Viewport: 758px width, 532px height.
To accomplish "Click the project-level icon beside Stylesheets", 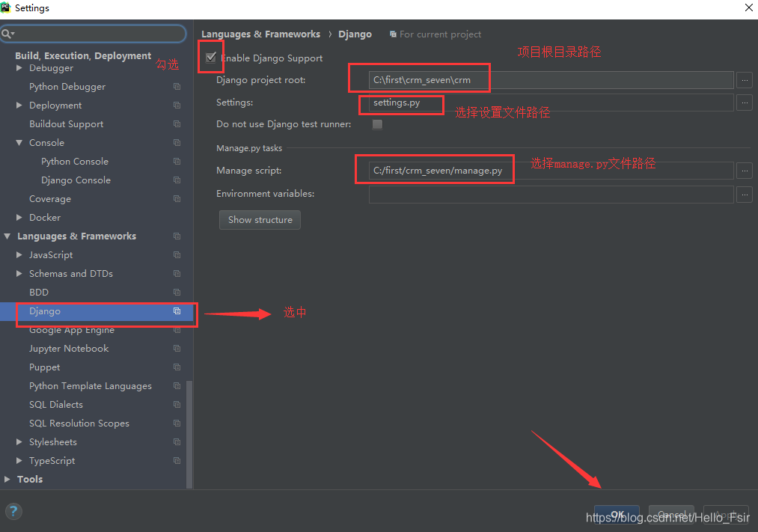I will pyautogui.click(x=177, y=442).
